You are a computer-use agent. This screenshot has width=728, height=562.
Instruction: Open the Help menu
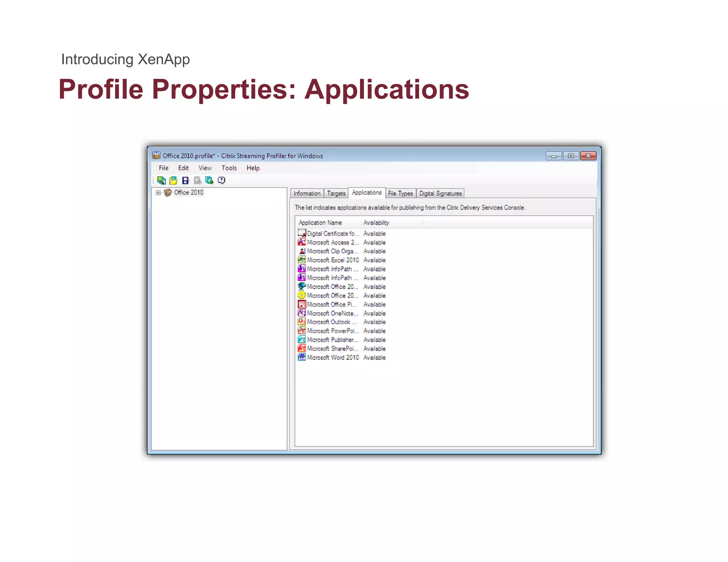253,168
